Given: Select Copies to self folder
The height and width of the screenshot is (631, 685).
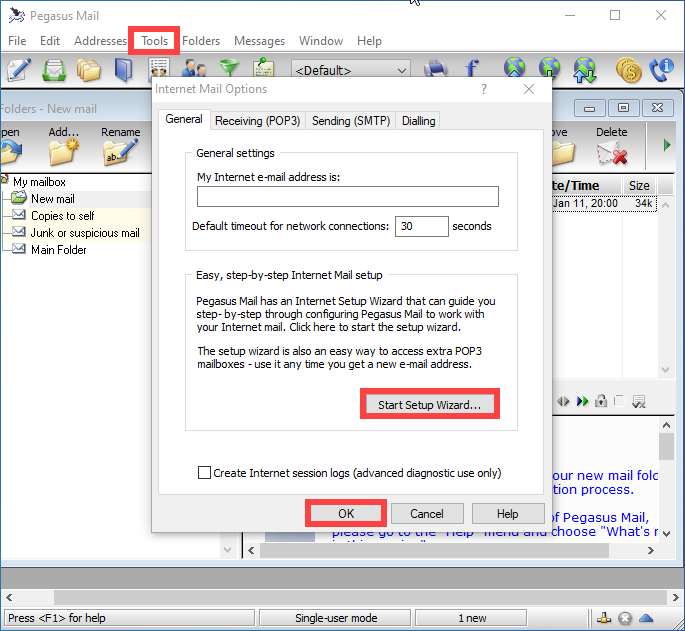Looking at the screenshot, I should 62,216.
